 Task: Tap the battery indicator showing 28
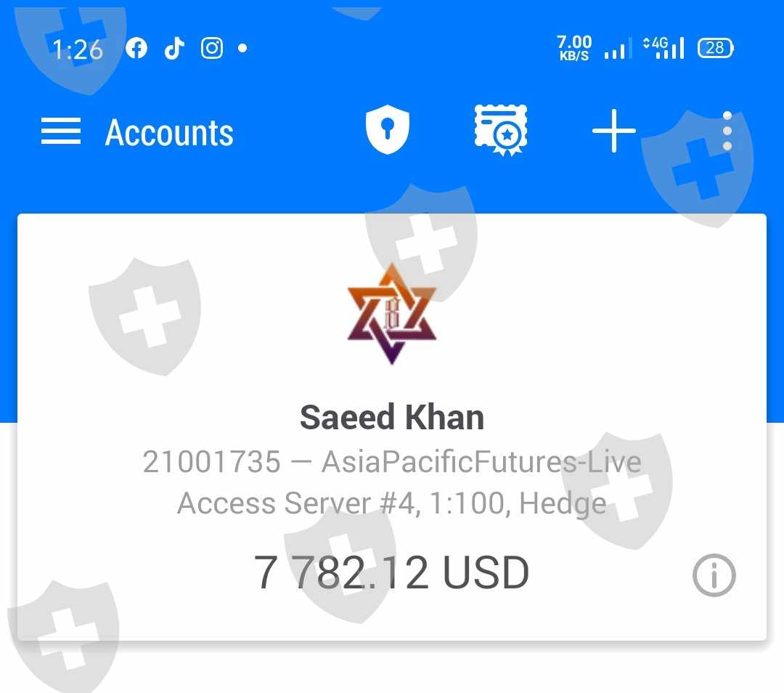coord(716,48)
